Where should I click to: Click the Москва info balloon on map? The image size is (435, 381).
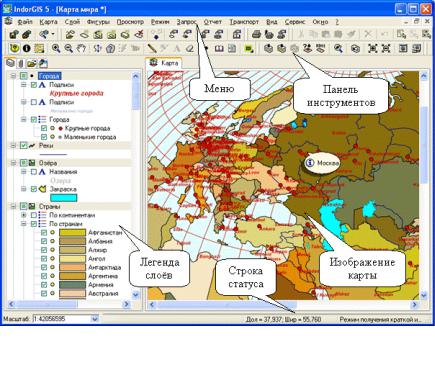[x=322, y=163]
